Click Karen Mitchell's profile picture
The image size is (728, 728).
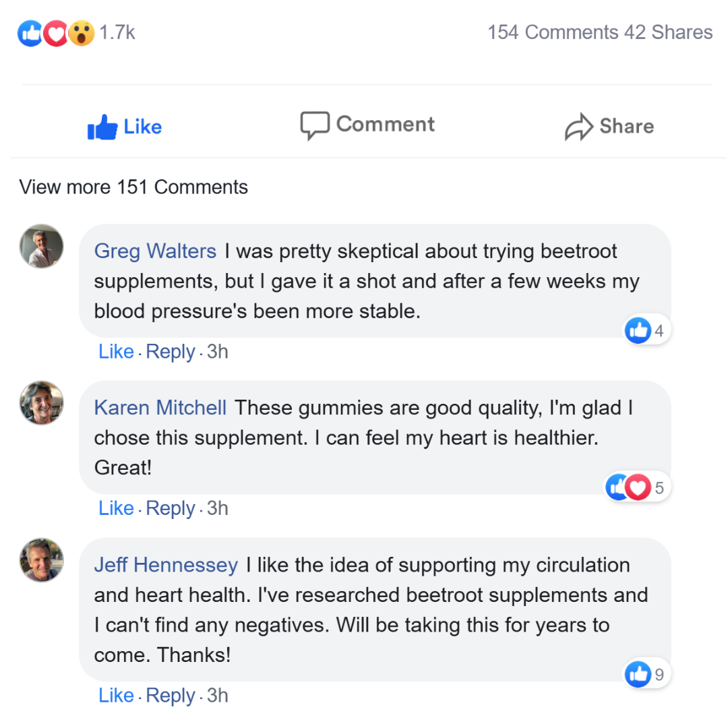[x=42, y=403]
